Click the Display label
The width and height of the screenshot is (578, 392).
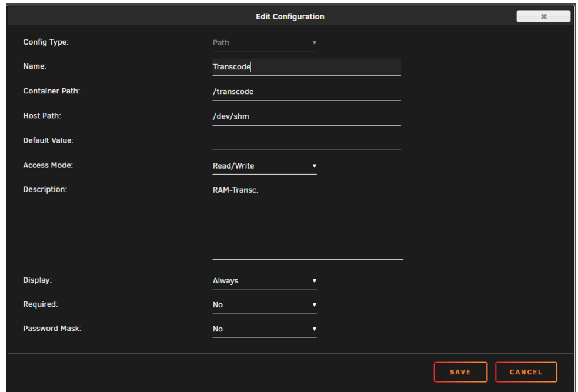point(38,280)
